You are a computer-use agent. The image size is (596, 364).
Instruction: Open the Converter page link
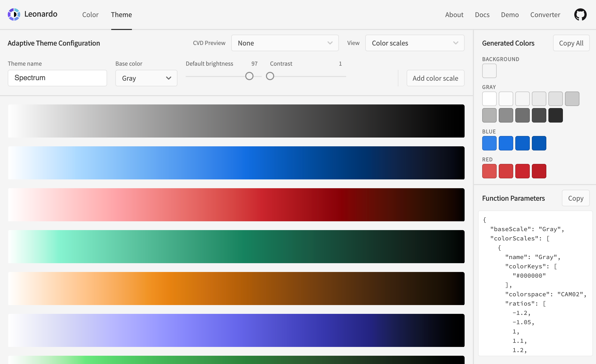coord(545,15)
